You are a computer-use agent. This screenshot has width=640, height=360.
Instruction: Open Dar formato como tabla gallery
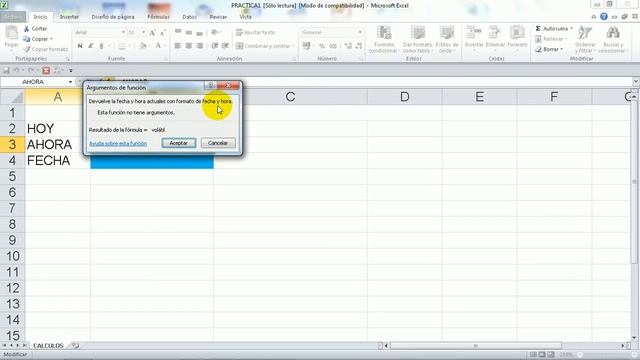pos(417,39)
